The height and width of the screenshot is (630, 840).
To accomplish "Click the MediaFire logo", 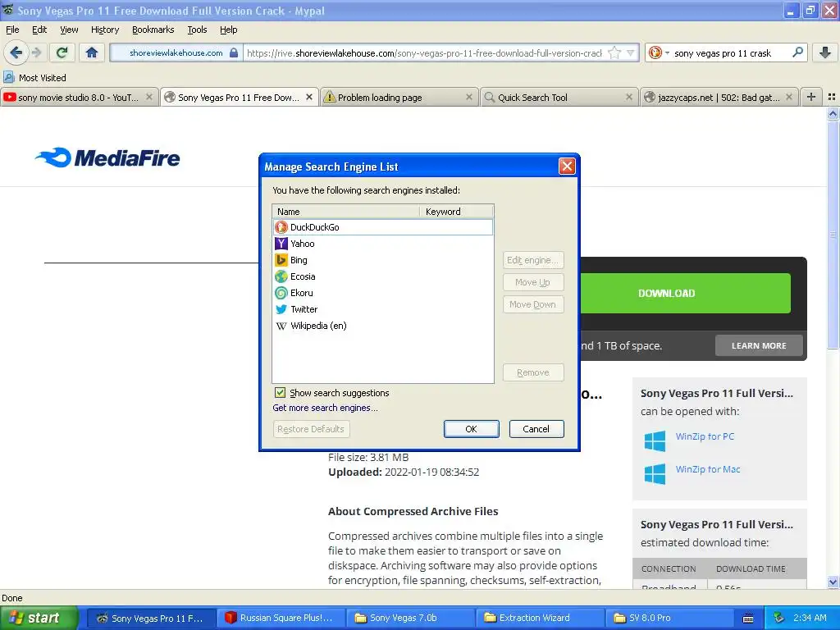I will (x=107, y=157).
